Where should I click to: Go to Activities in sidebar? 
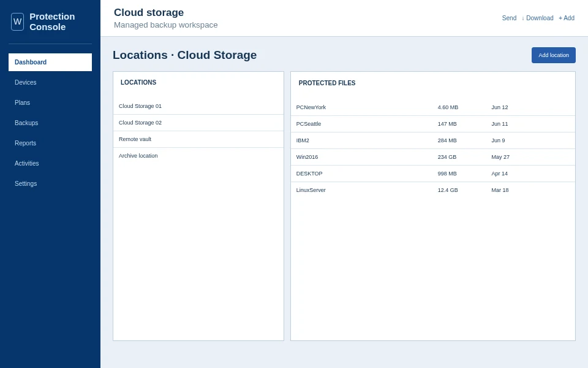tap(50, 163)
